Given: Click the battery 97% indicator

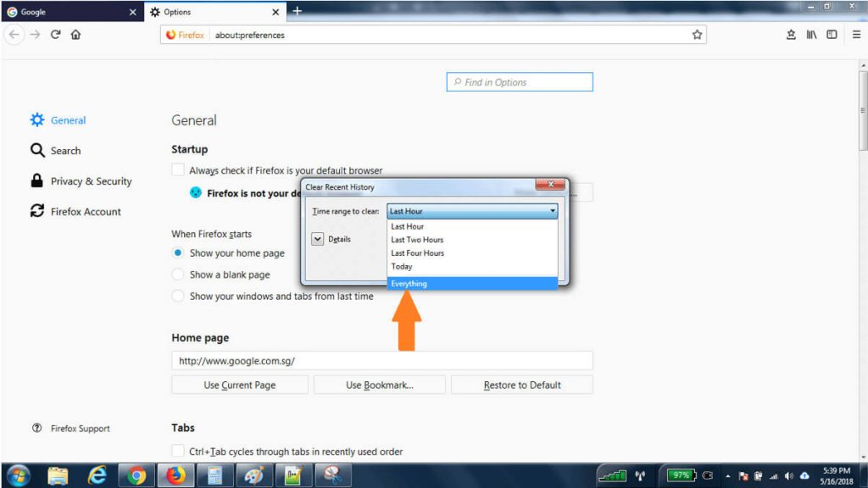Looking at the screenshot, I should click(x=682, y=475).
